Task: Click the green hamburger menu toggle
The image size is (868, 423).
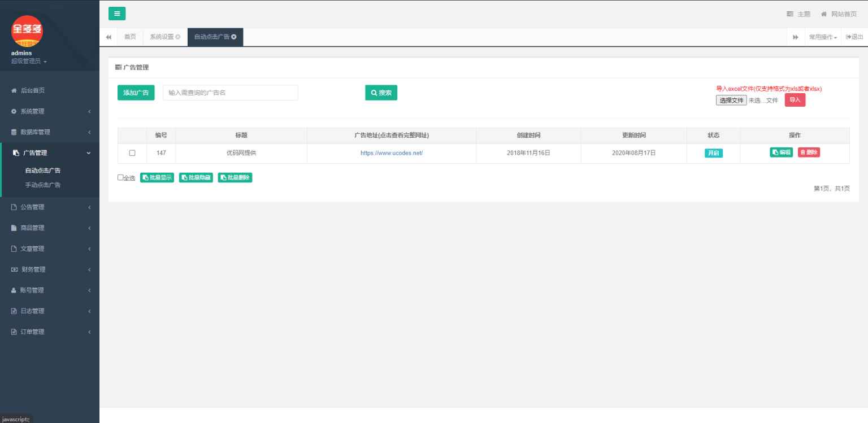Action: (117, 14)
